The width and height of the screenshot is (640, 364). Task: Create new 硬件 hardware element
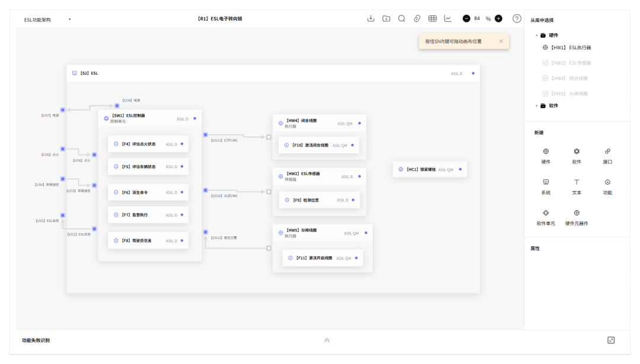tap(546, 156)
